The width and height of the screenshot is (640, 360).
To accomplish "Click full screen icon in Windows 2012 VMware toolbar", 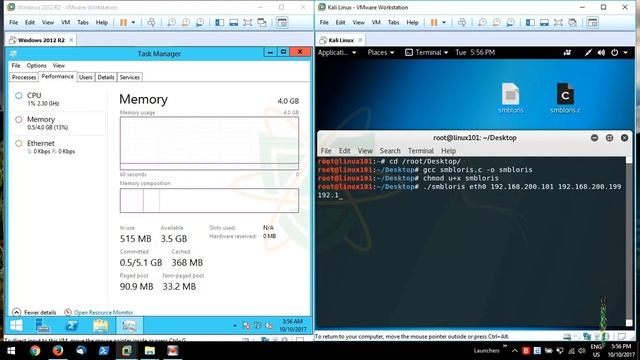I will pos(248,22).
